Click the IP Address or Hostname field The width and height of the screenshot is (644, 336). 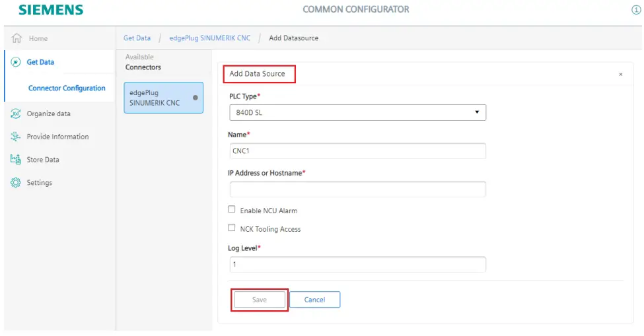pos(358,189)
